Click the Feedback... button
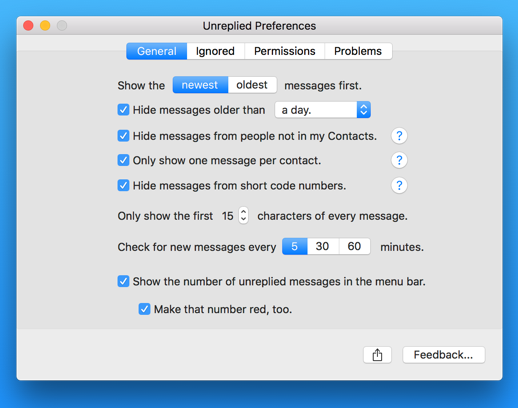 [443, 355]
